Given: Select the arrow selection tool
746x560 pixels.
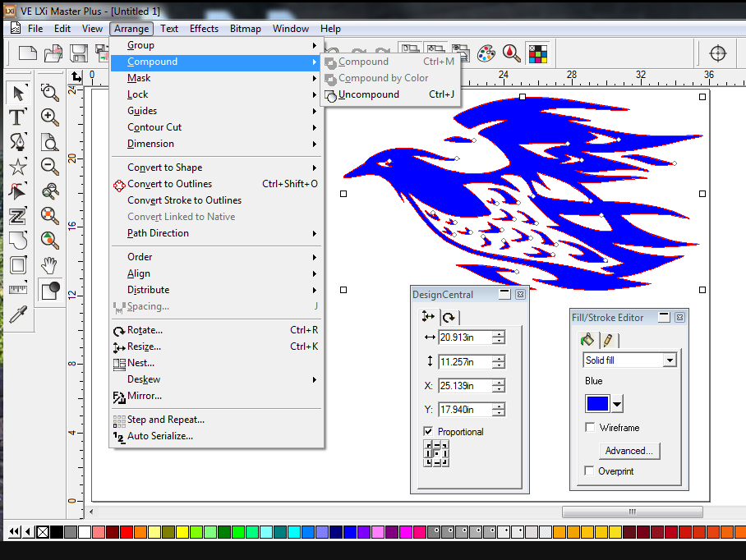Looking at the screenshot, I should tap(18, 92).
